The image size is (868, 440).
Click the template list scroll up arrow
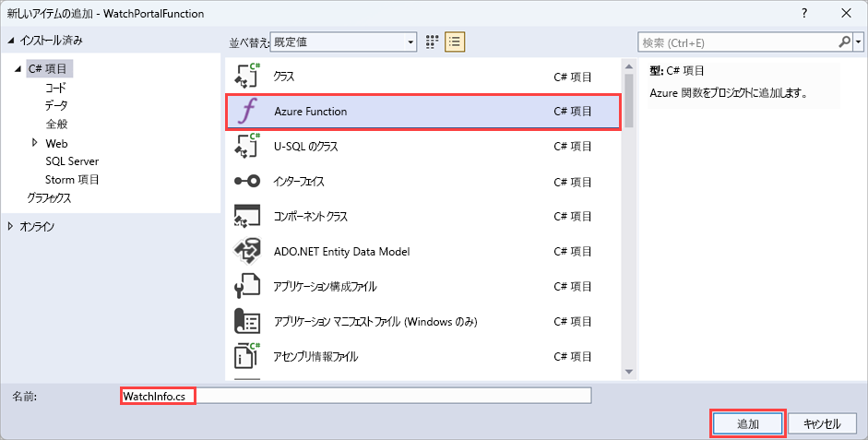coord(629,67)
